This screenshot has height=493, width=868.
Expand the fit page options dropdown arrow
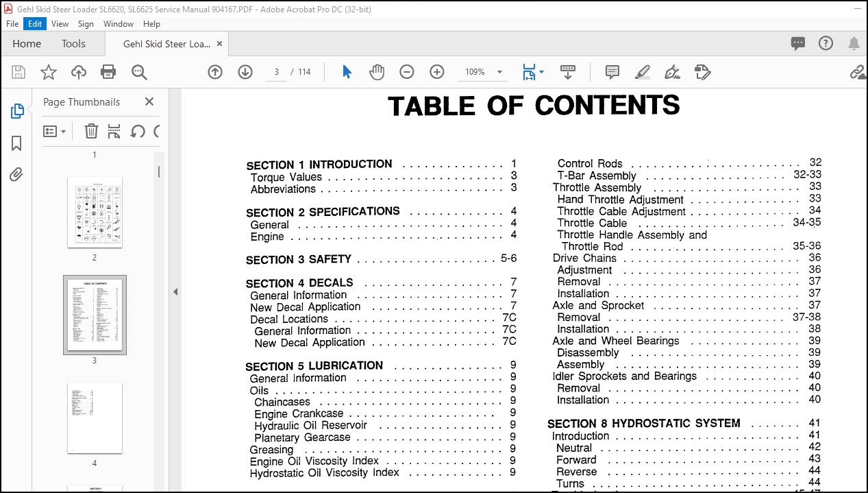coord(541,72)
